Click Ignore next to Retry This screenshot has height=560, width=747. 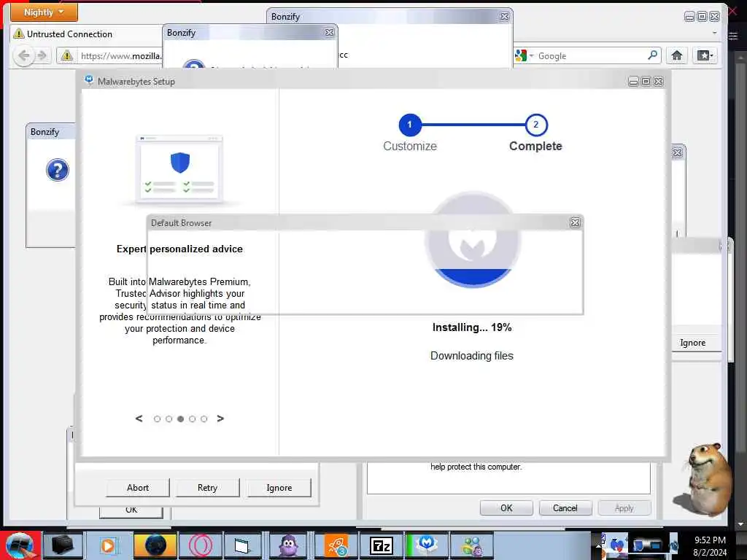(x=279, y=488)
